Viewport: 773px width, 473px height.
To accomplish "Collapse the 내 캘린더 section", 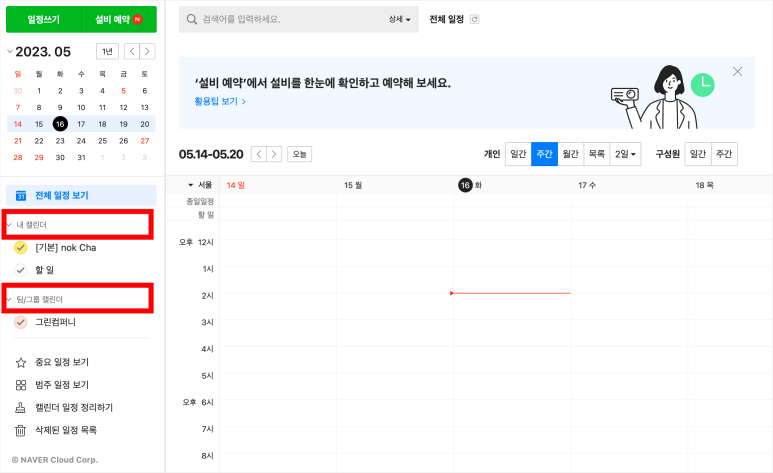I will click(x=9, y=225).
